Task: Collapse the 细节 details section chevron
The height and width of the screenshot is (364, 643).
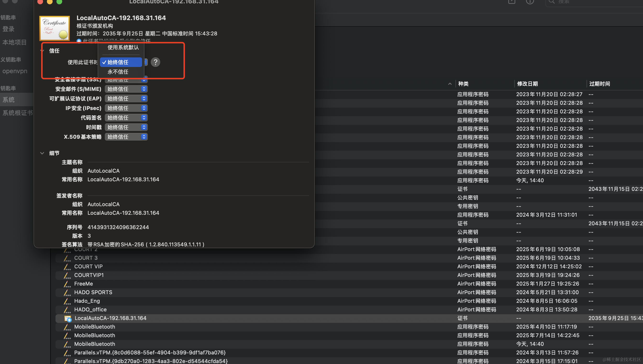Action: click(x=42, y=153)
